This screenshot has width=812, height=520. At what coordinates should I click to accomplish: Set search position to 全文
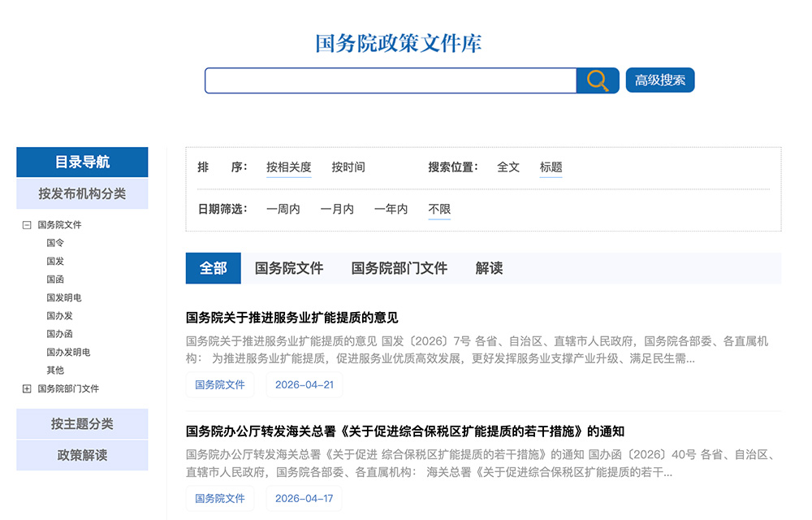pyautogui.click(x=508, y=167)
